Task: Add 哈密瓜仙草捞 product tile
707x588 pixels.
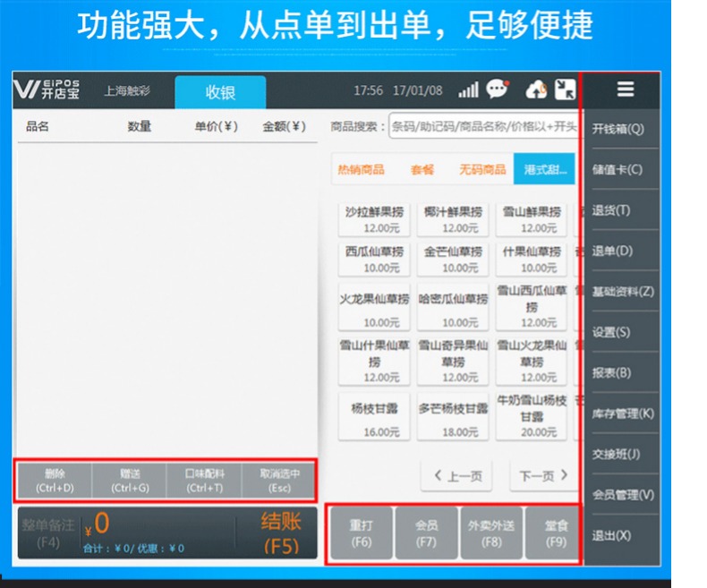Action: [453, 307]
